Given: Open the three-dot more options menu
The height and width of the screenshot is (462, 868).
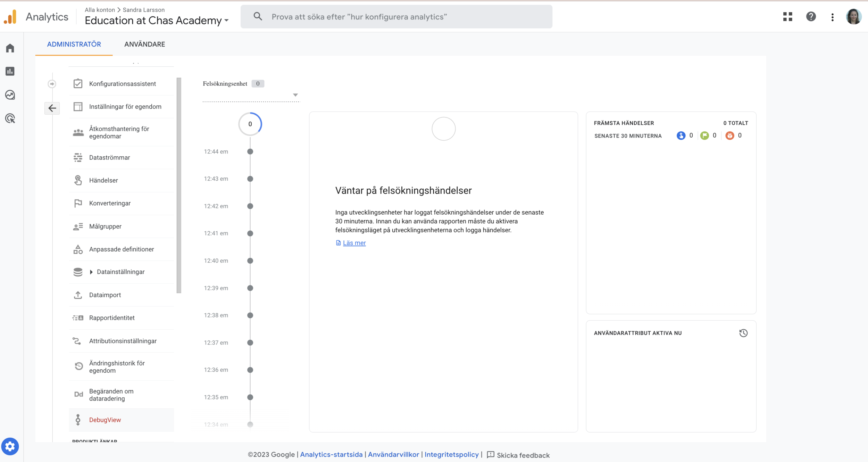Looking at the screenshot, I should (833, 17).
